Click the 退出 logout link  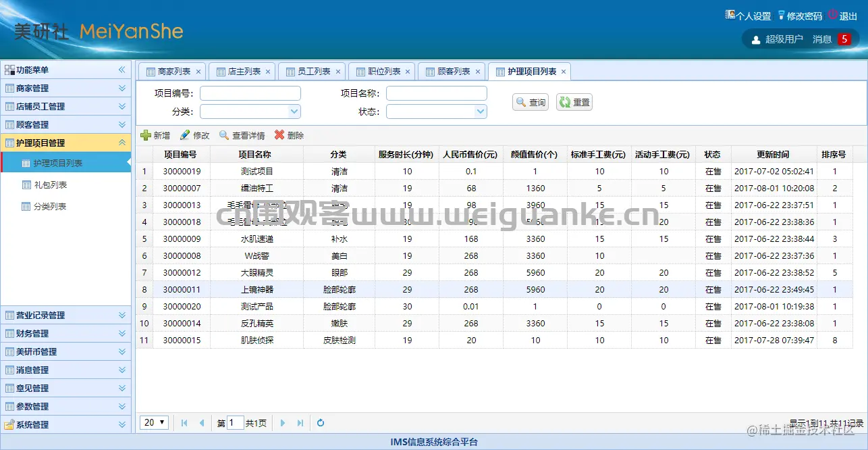coord(842,16)
